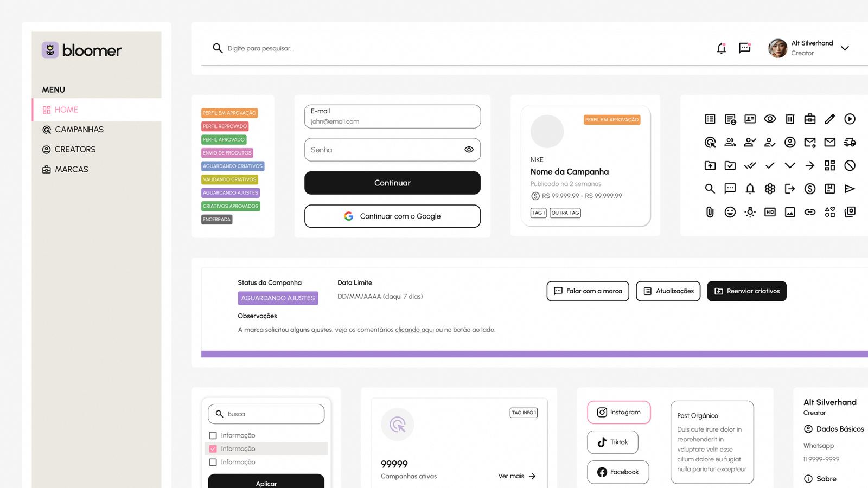Toggle password visibility in the Senha field
The width and height of the screenshot is (868, 488).
469,150
